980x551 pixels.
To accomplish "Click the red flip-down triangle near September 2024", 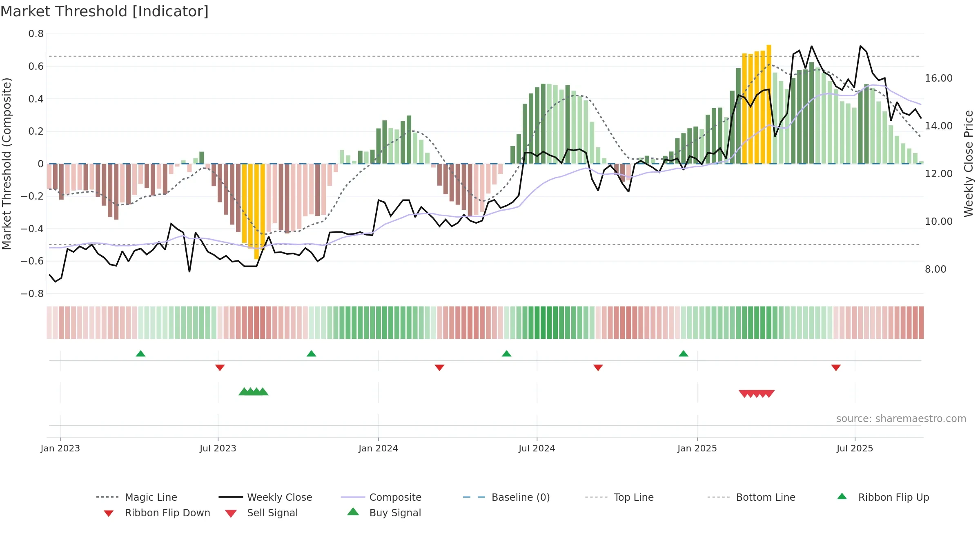I will tap(598, 368).
